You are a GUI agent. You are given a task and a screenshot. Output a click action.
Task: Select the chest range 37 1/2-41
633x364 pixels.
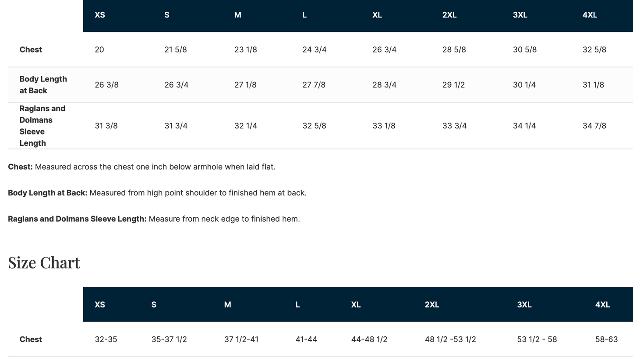click(x=241, y=339)
